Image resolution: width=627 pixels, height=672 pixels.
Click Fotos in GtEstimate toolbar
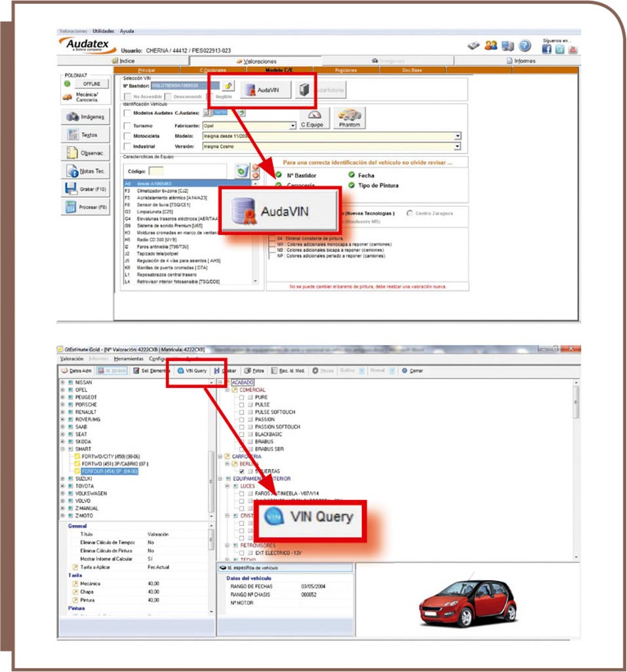coord(254,371)
